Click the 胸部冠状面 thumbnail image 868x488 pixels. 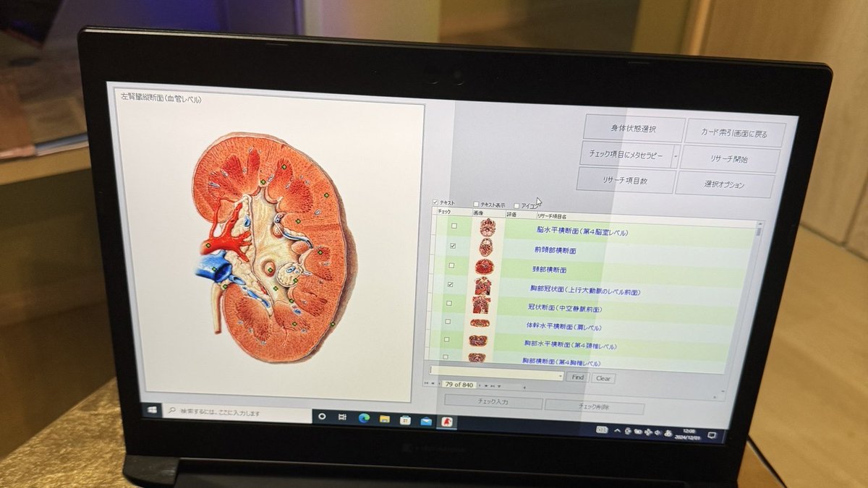coord(482,286)
